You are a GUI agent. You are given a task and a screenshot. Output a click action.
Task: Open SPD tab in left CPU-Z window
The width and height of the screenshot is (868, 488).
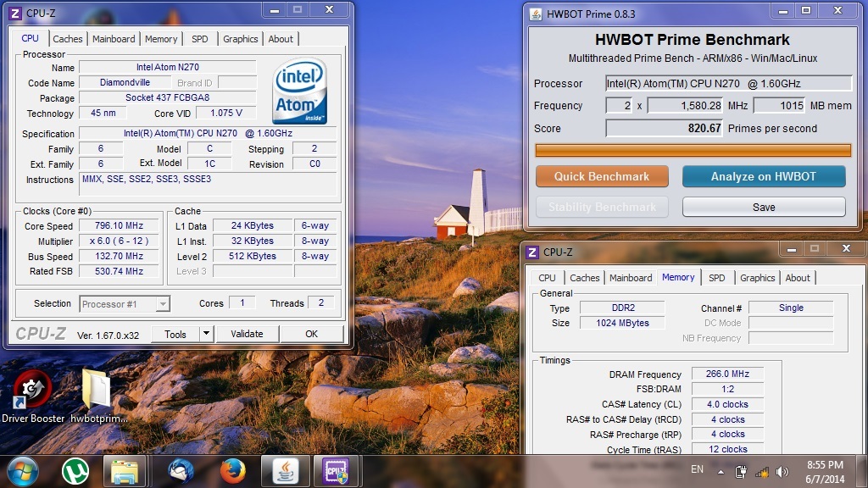pos(200,39)
